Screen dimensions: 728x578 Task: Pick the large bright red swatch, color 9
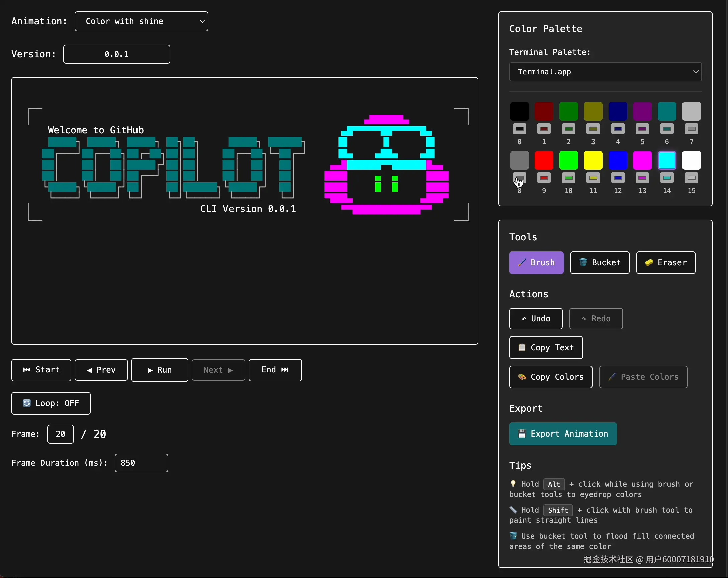coord(544,160)
